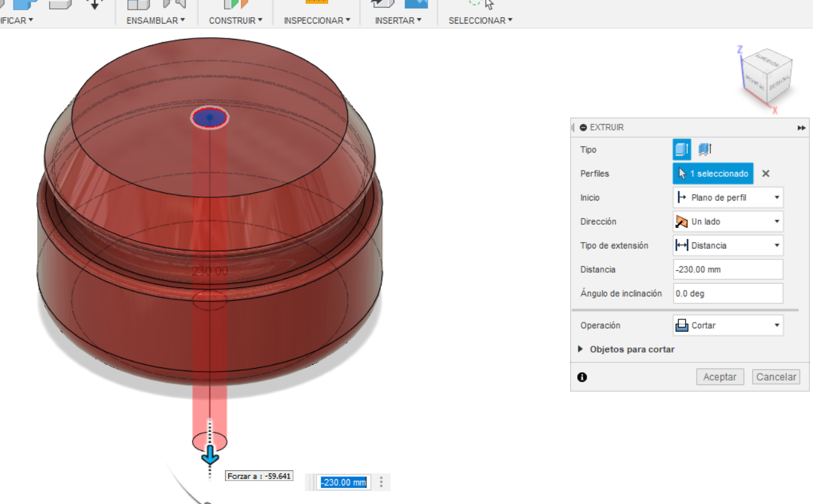This screenshot has width=813, height=504.
Task: Open the Operación 'Cortar' dropdown
Action: 728,325
